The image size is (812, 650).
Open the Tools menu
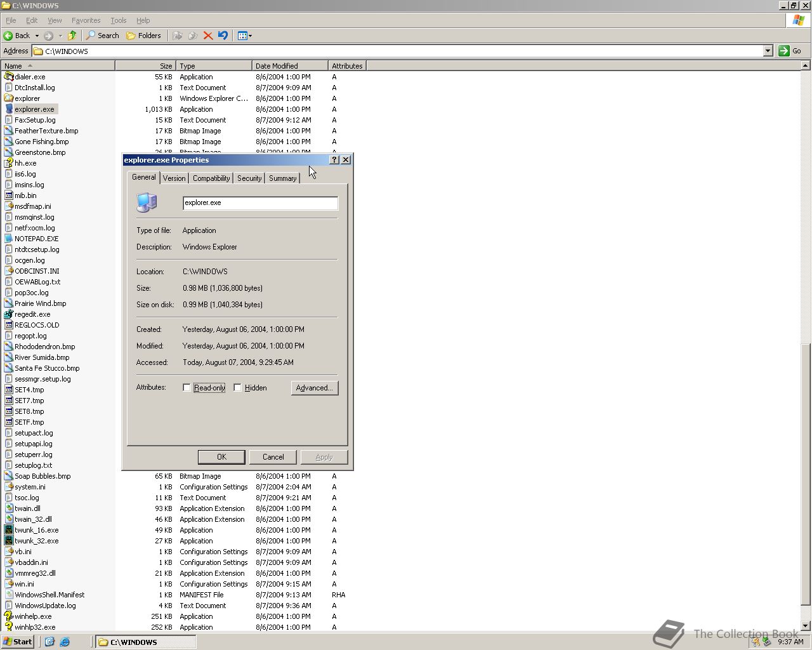click(x=119, y=20)
